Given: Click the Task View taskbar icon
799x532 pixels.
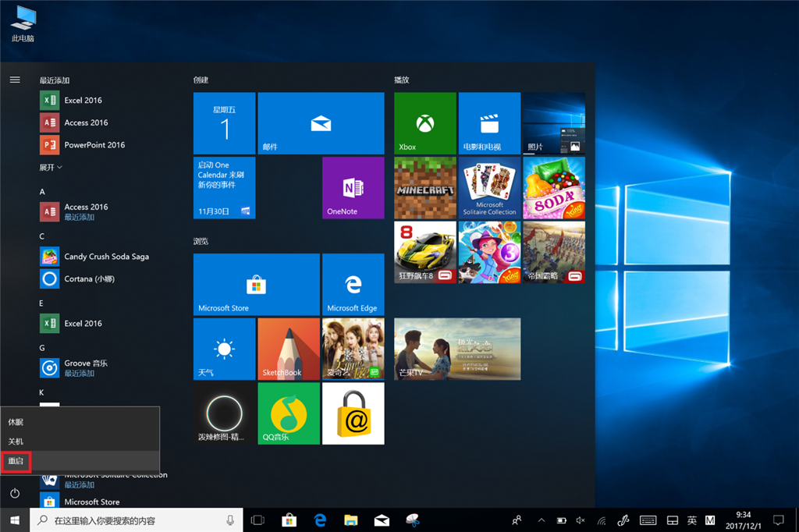Looking at the screenshot, I should coord(257,520).
